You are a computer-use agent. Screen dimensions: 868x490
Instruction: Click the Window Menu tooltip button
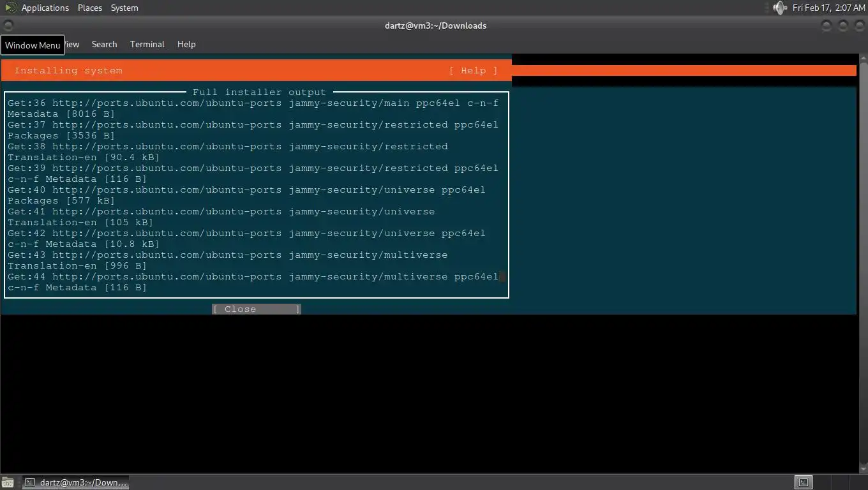pyautogui.click(x=33, y=45)
